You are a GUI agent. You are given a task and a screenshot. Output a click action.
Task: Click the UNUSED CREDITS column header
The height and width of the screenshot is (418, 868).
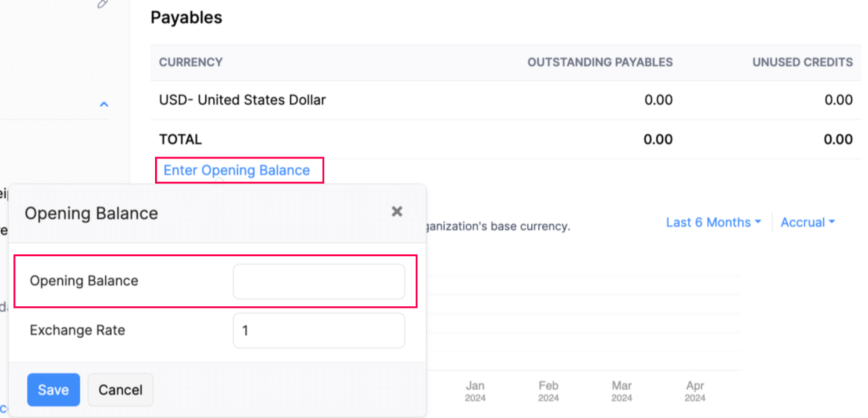(802, 62)
